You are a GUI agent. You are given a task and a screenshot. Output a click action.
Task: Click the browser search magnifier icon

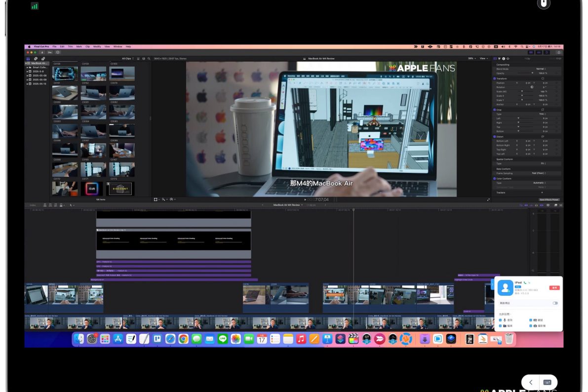click(149, 58)
